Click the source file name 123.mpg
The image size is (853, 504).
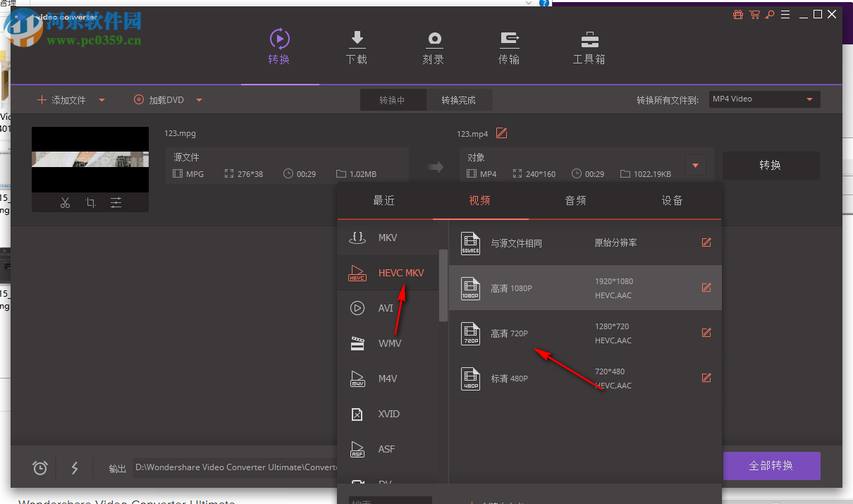(x=180, y=133)
